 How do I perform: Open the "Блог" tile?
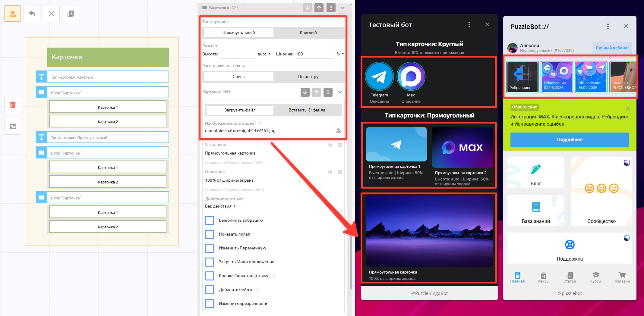click(536, 173)
